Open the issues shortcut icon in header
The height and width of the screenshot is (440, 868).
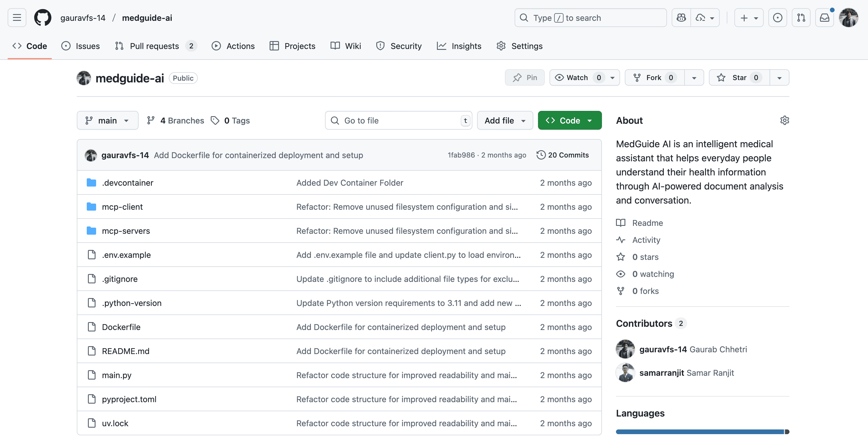pyautogui.click(x=777, y=18)
